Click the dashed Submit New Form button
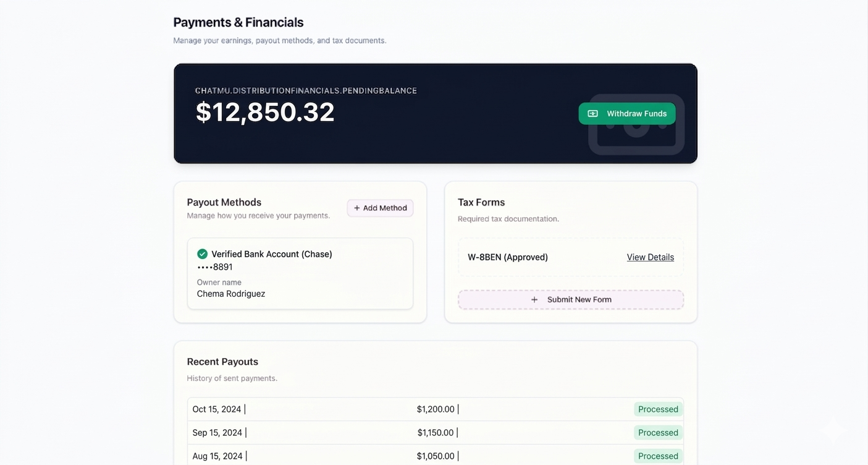The image size is (868, 465). [x=570, y=299]
